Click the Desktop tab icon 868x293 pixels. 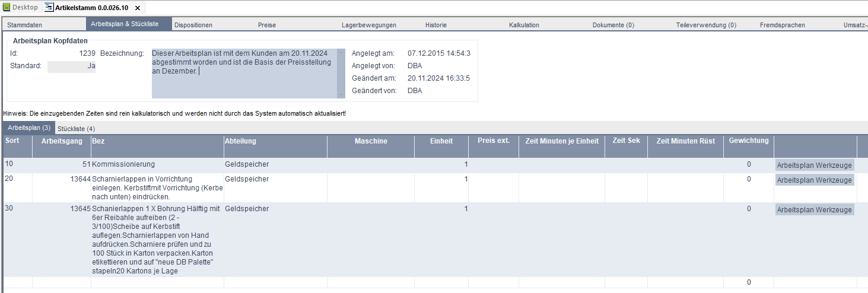(x=7, y=8)
